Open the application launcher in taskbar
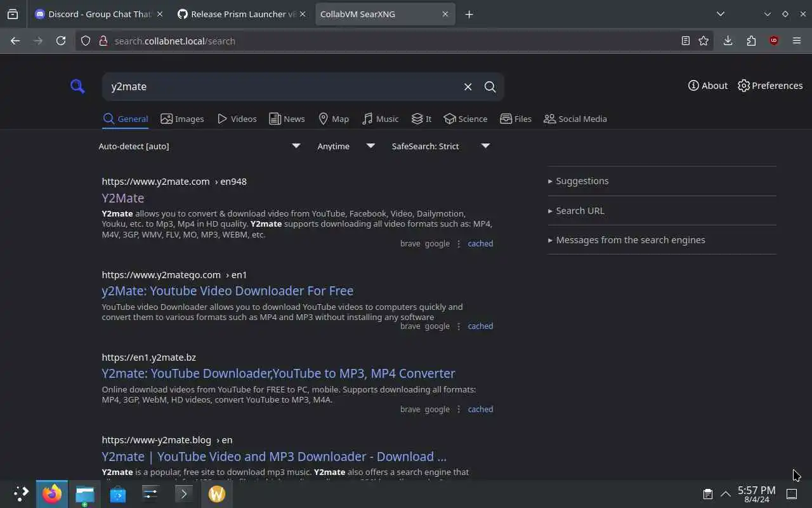The width and height of the screenshot is (812, 508). [x=20, y=493]
